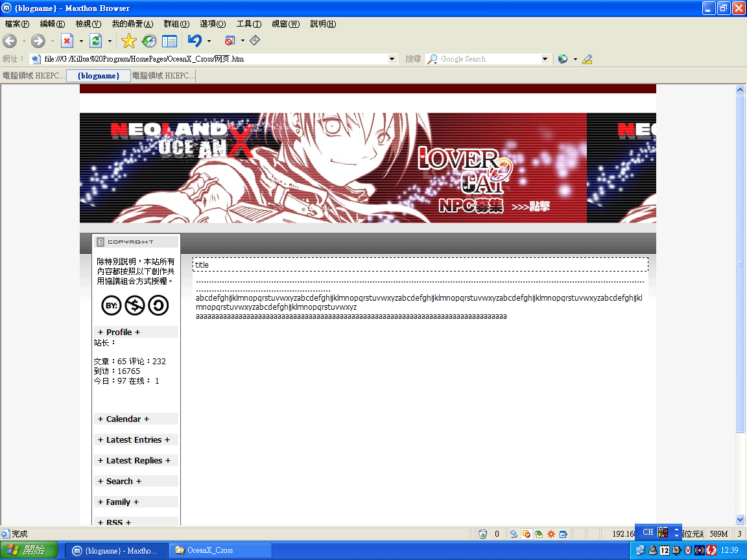Viewport: 747px width, 560px height.
Task: Toggle the sidebar panel list icon
Action: click(x=170, y=41)
